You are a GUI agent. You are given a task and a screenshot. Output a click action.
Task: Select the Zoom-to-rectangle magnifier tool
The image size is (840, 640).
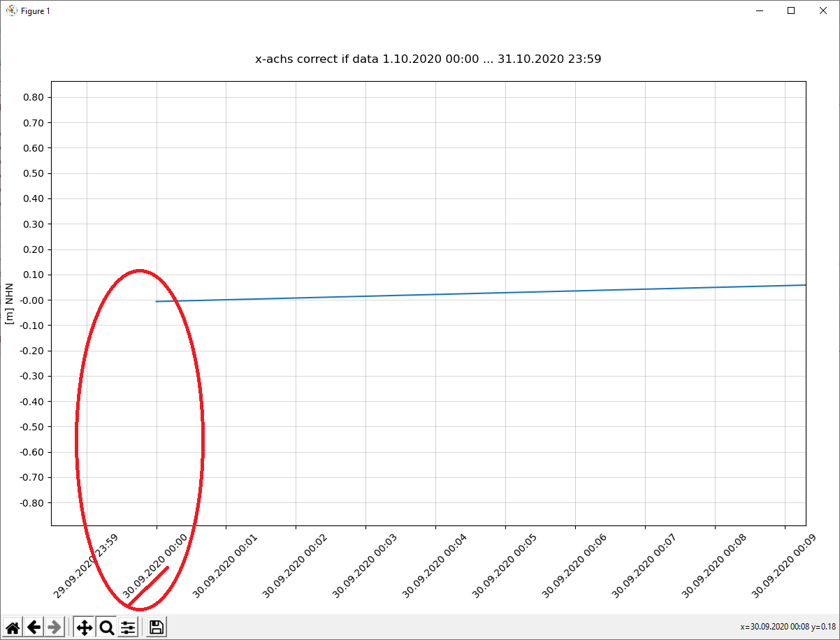(x=106, y=627)
